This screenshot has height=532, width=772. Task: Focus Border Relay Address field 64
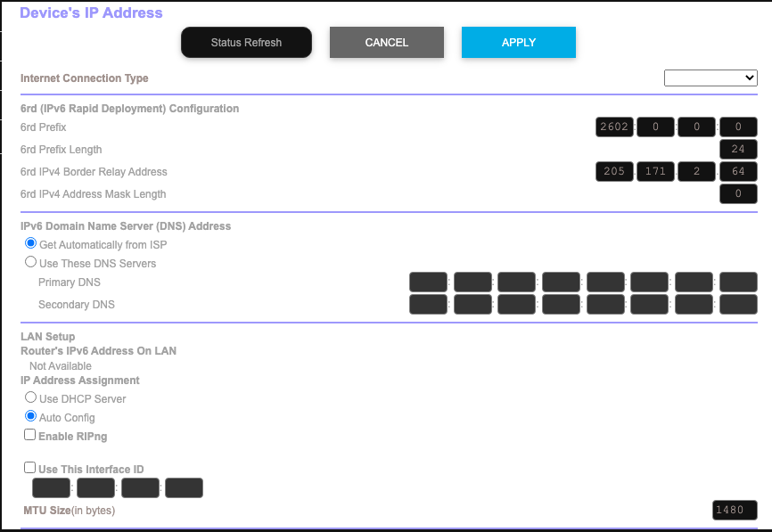(x=738, y=171)
